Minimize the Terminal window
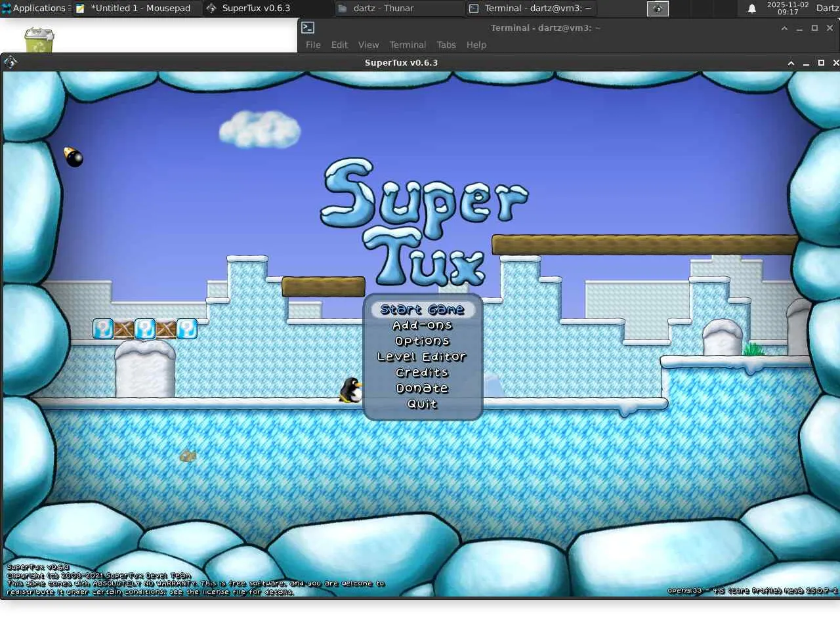This screenshot has width=840, height=630. pos(799,28)
